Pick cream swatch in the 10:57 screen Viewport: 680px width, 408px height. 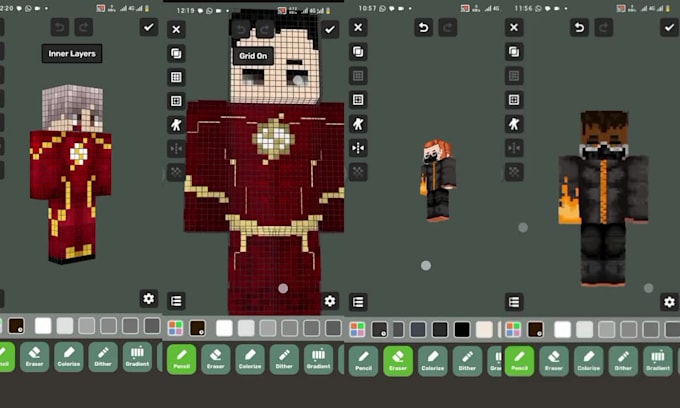(484, 330)
